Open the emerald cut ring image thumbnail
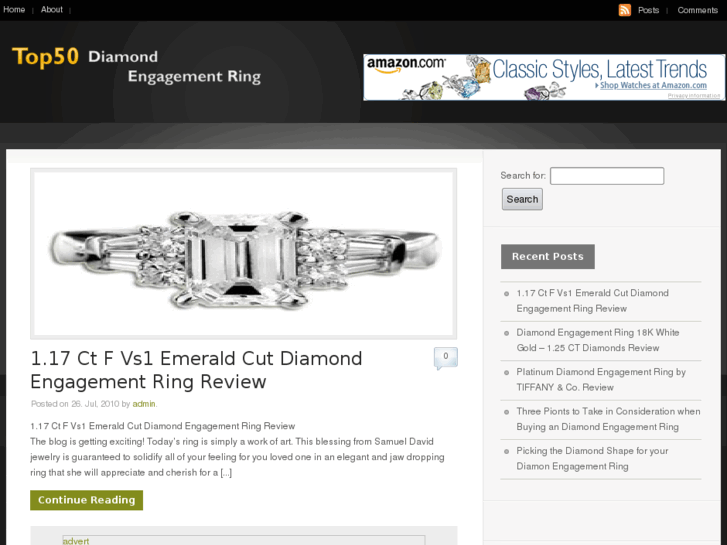 pyautogui.click(x=243, y=254)
